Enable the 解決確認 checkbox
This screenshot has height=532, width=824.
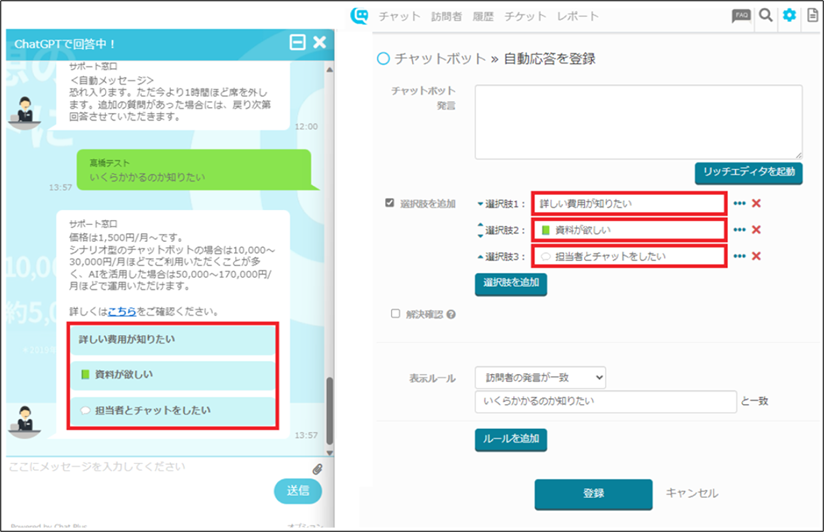[396, 313]
